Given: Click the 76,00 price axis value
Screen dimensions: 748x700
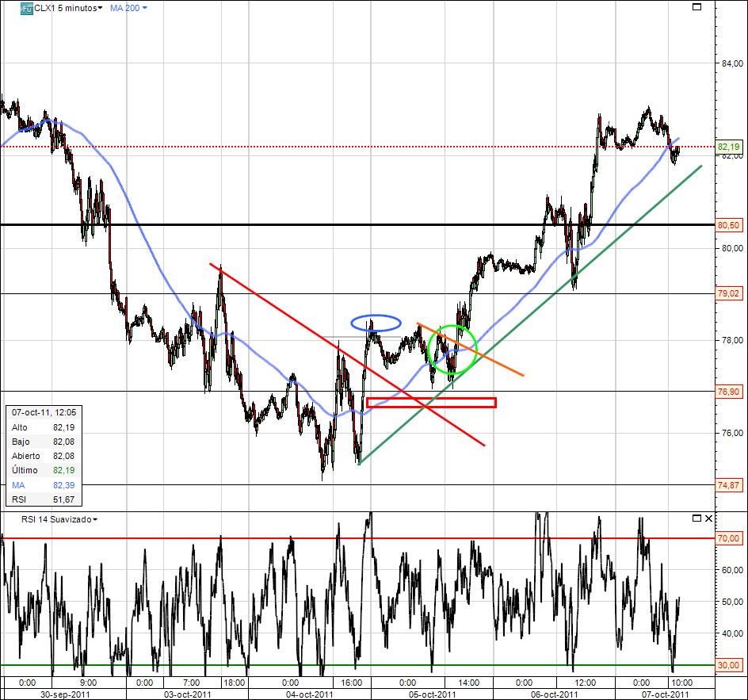Looking at the screenshot, I should (x=732, y=433).
